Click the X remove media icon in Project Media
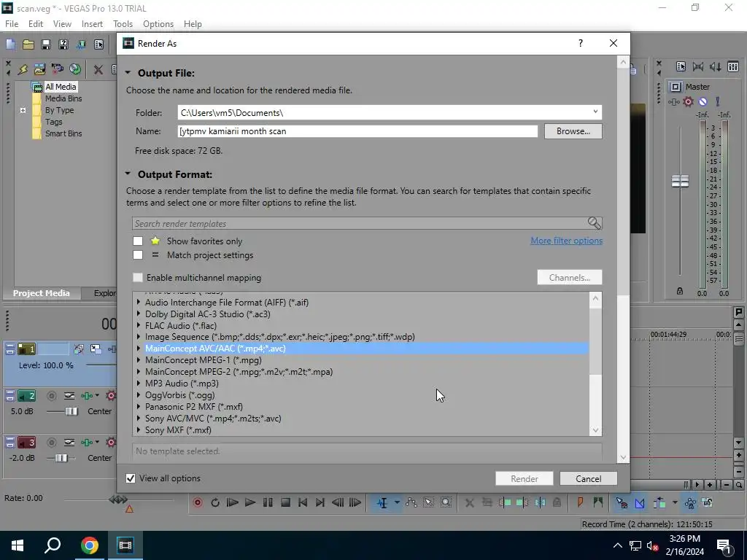 click(98, 69)
